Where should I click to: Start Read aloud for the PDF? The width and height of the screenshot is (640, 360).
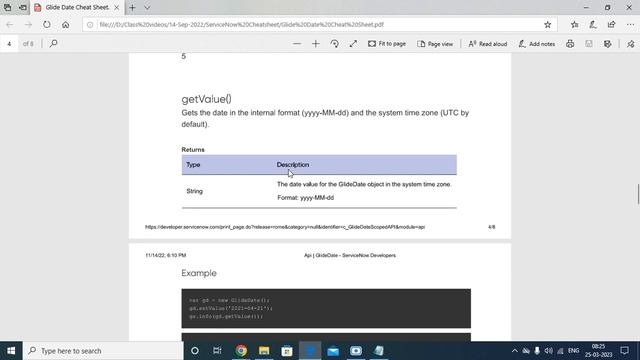487,44
